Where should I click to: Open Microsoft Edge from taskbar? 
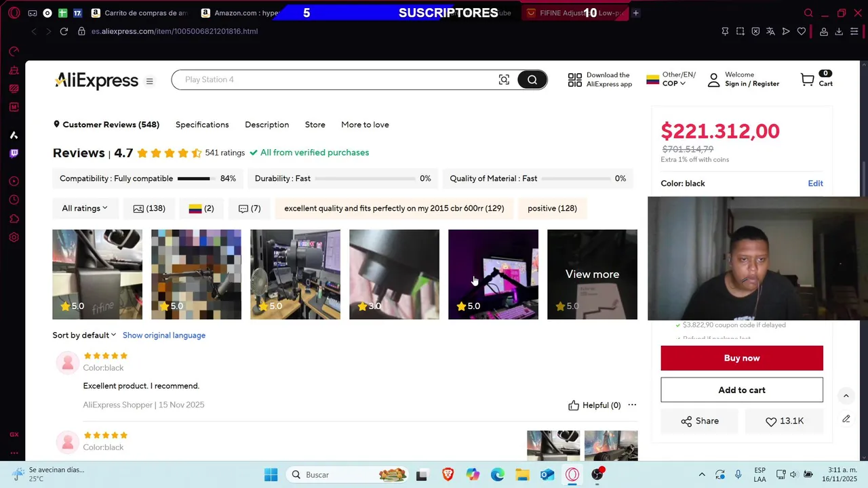(x=498, y=474)
